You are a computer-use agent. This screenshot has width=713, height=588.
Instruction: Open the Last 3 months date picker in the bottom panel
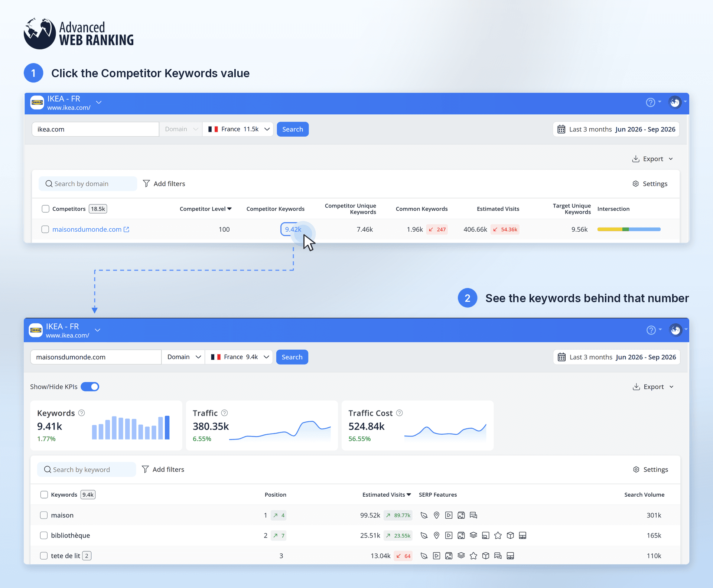point(616,357)
